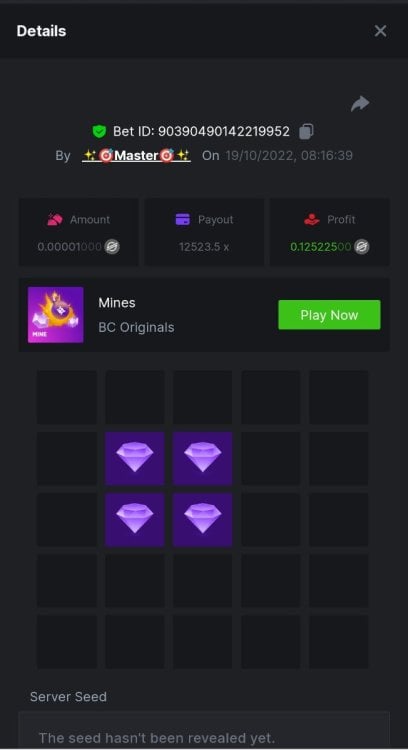
Task: Click the Mines game title text
Action: [117, 303]
